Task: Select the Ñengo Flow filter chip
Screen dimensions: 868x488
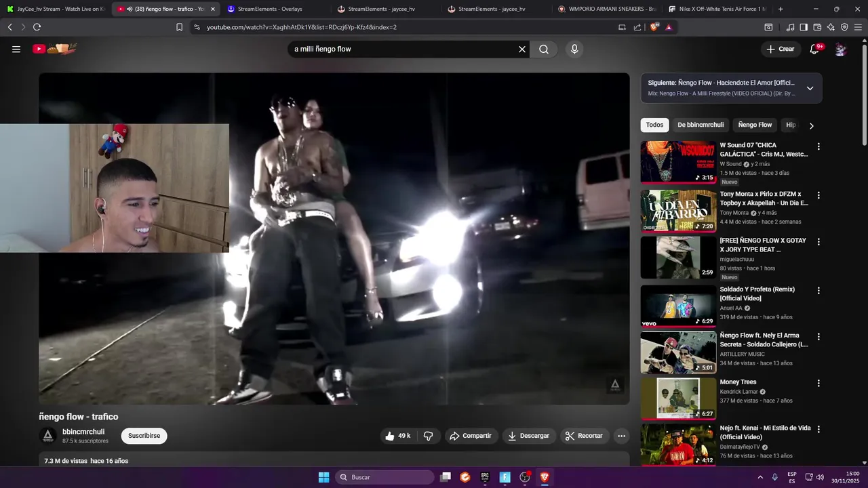Action: click(755, 125)
